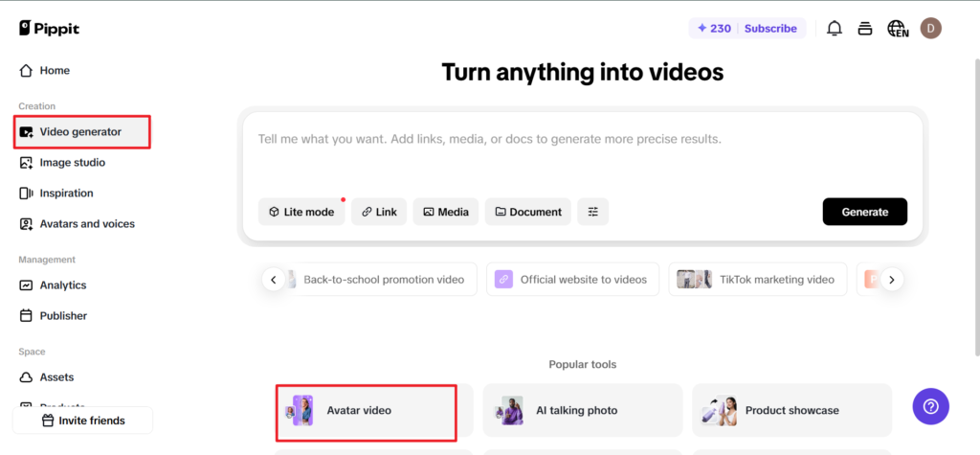Screen dimensions: 980x455
Task: Click the Inspiration icon
Action: 26,193
